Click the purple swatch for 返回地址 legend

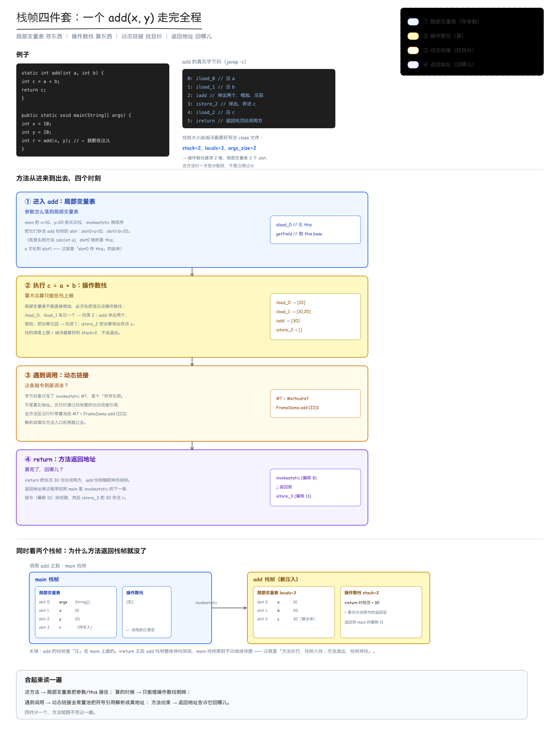pos(413,65)
